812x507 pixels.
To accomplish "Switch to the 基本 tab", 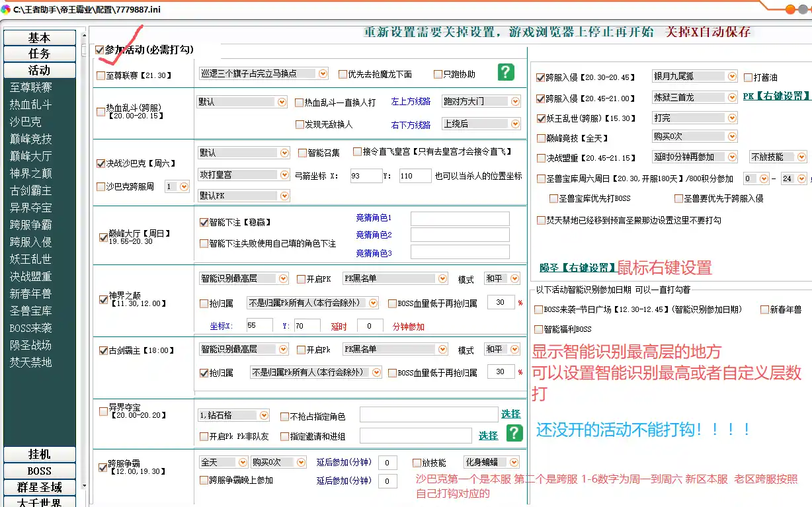I will click(39, 38).
